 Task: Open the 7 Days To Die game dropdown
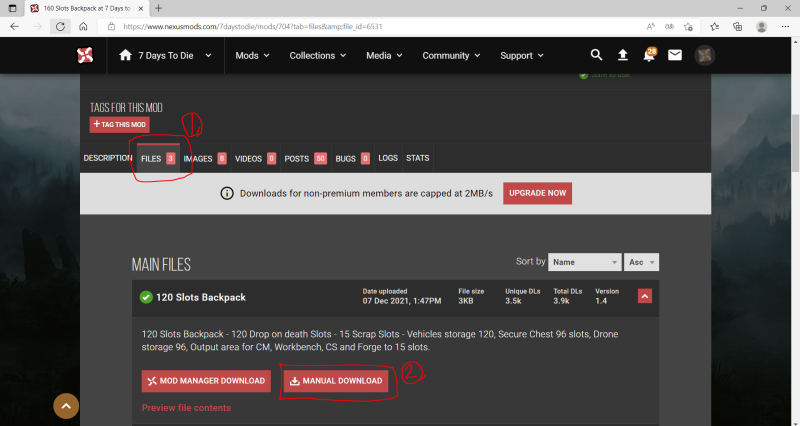coord(165,56)
